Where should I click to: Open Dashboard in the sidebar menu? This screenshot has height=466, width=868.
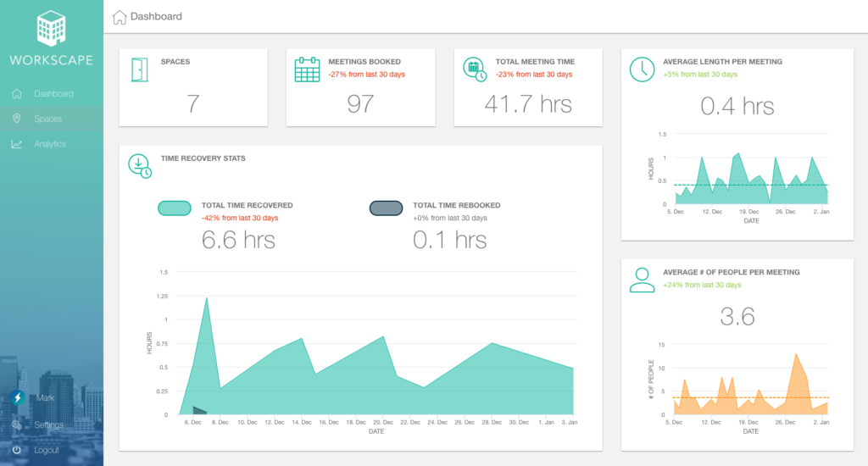52,93
